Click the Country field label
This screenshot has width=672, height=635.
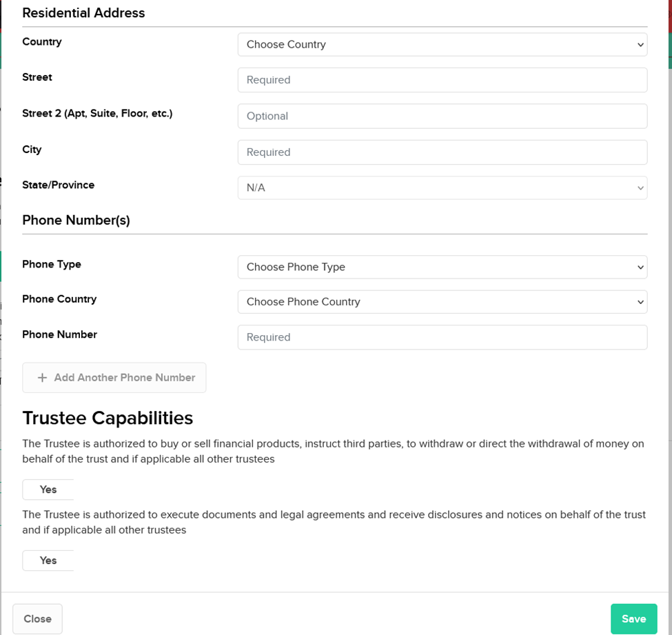tap(42, 42)
